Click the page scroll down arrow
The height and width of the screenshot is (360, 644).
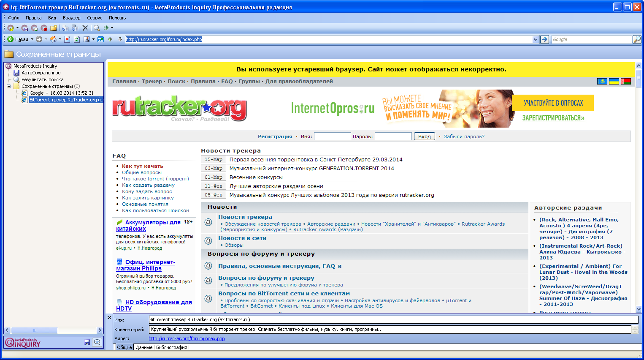pos(639,309)
